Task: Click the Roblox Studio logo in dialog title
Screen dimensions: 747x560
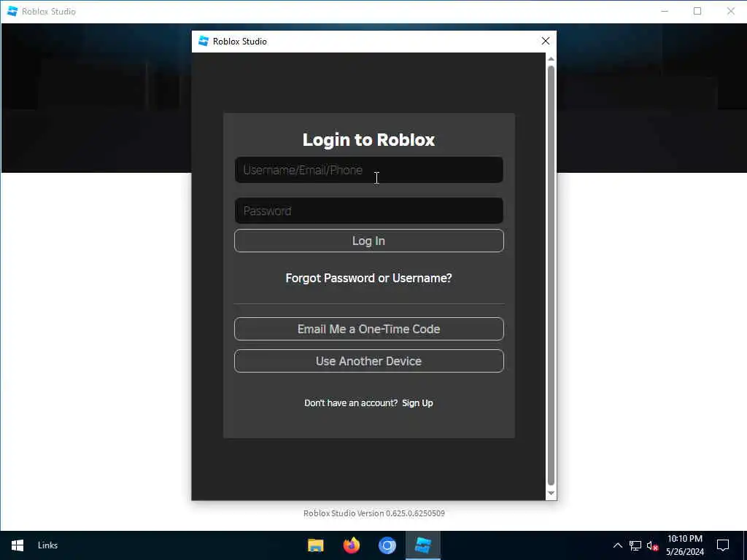Action: [204, 42]
